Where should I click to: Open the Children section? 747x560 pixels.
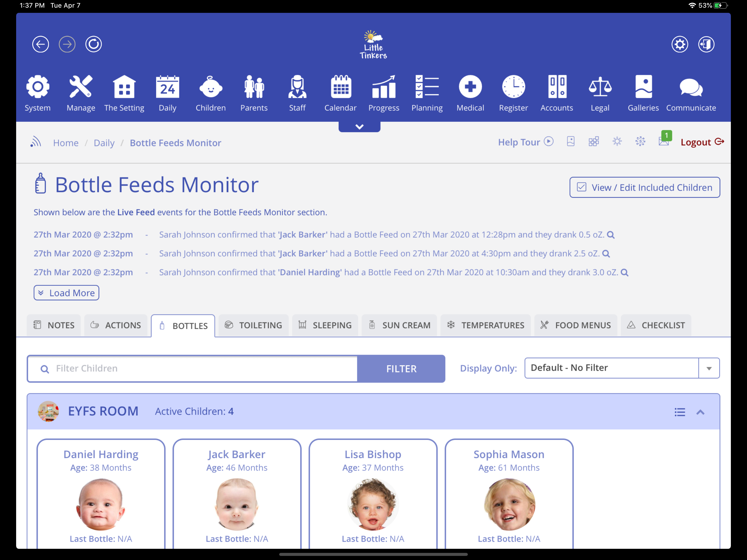211,94
